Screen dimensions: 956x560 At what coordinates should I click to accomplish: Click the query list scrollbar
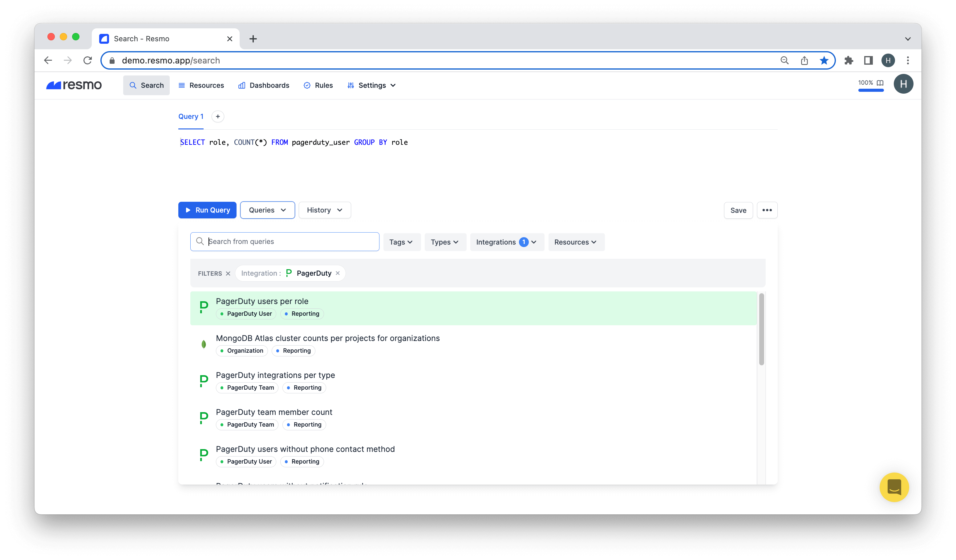click(x=761, y=329)
